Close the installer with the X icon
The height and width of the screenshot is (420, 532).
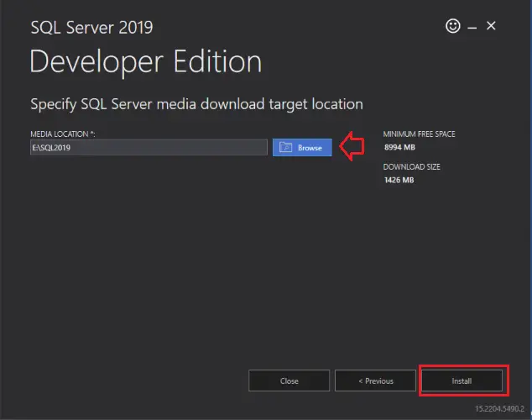(x=491, y=26)
